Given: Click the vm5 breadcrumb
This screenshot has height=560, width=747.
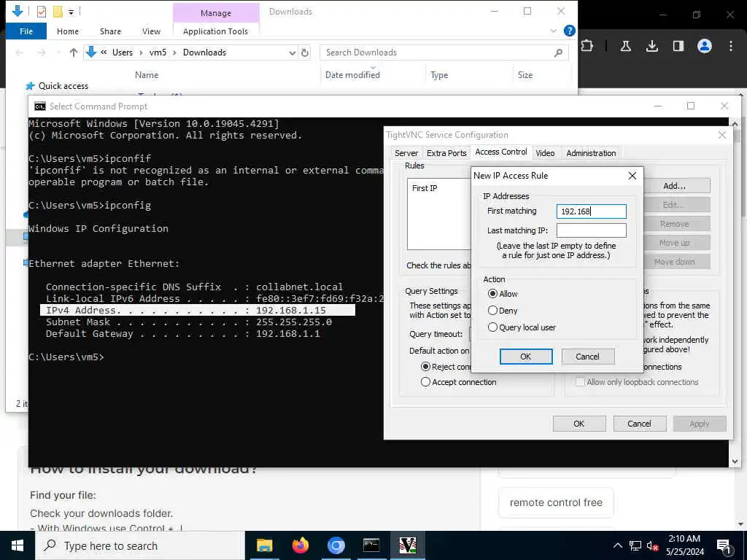Looking at the screenshot, I should (158, 52).
